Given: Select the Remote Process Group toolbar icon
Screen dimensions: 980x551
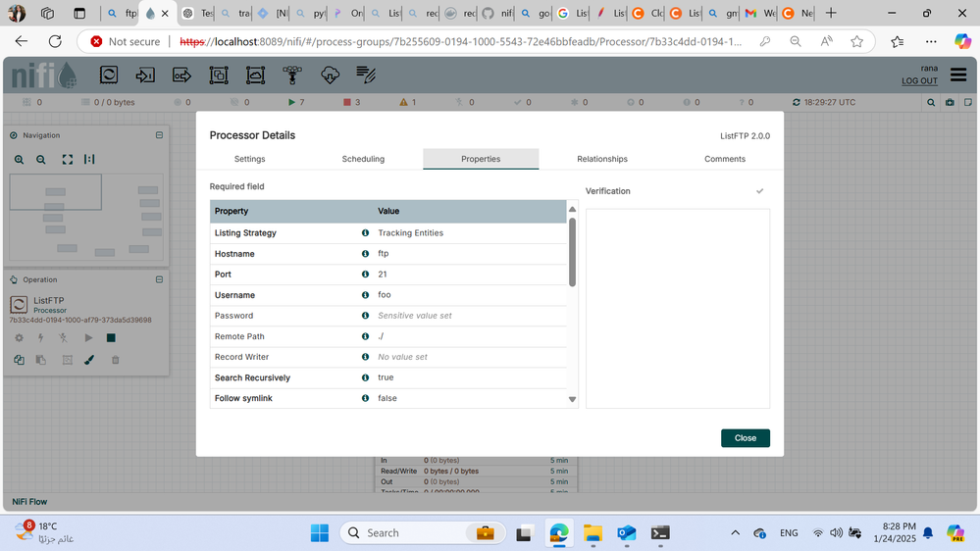Looking at the screenshot, I should [x=256, y=75].
